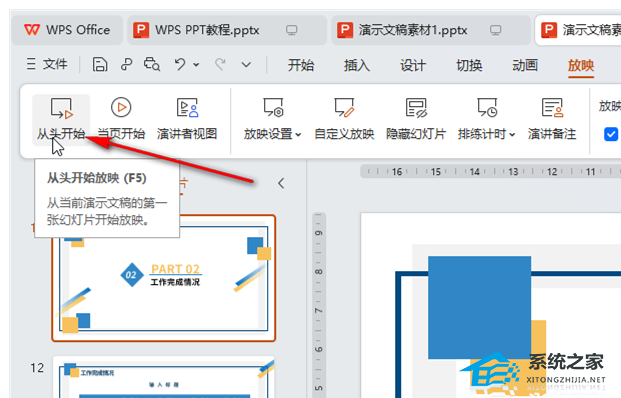Open rehearse timings (排练计时)
The image size is (621, 398).
[x=487, y=119]
